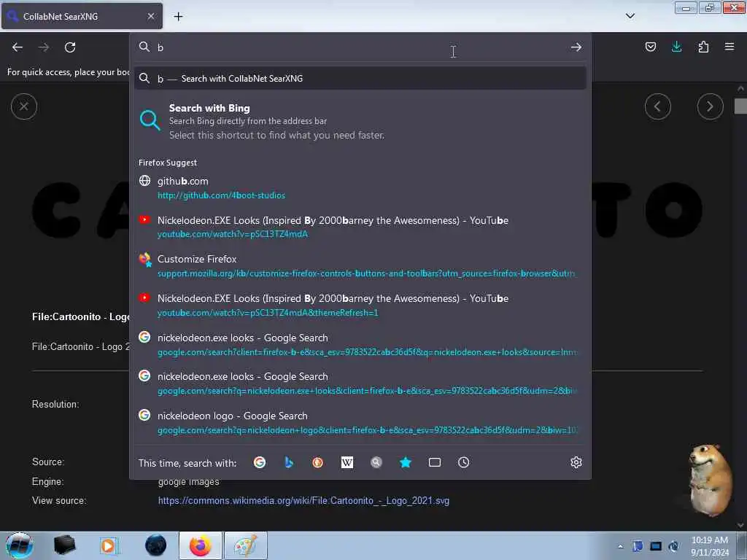Expand the list all tabs chevron
747x560 pixels.
pos(630,16)
